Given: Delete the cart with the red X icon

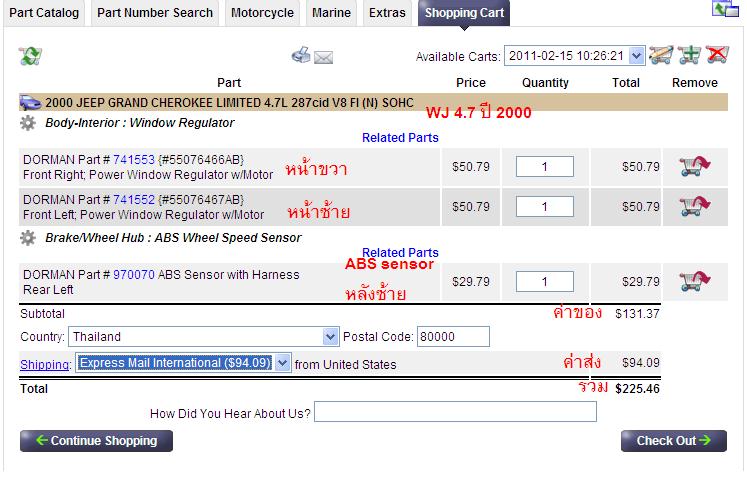Looking at the screenshot, I should point(717,56).
